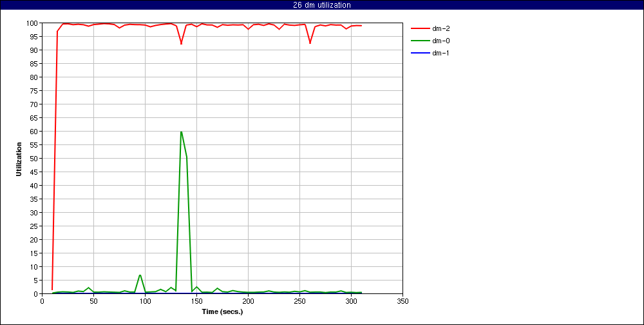Viewport: 644px width, 325px height.
Task: Click the 'Utilization' vertical axis title
Action: pyautogui.click(x=19, y=159)
